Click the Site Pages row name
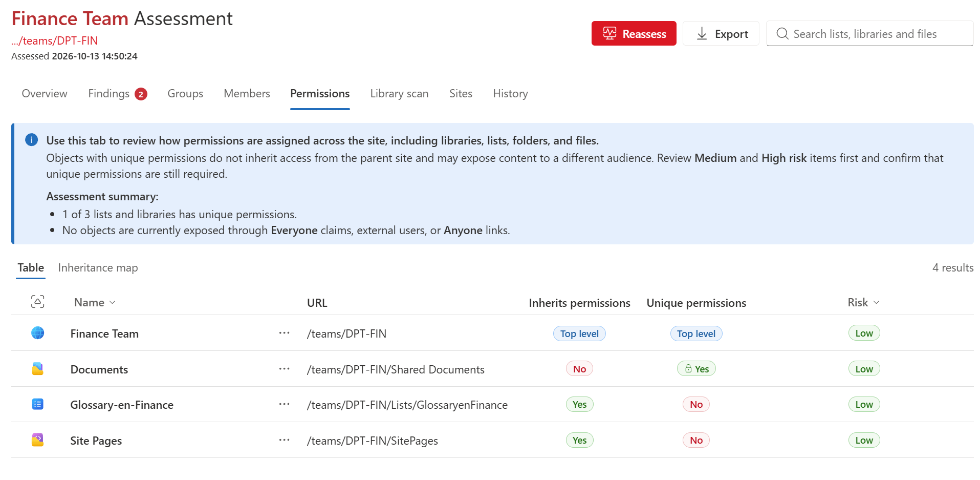The height and width of the screenshot is (480, 980). 96,441
